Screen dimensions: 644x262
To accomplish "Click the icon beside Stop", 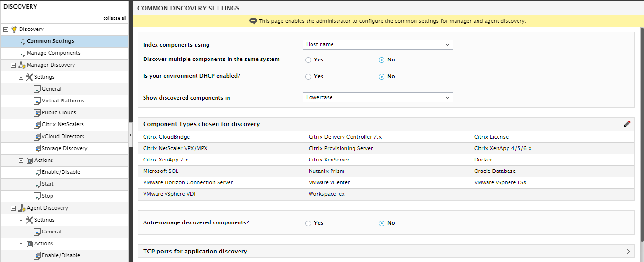I will 37,196.
